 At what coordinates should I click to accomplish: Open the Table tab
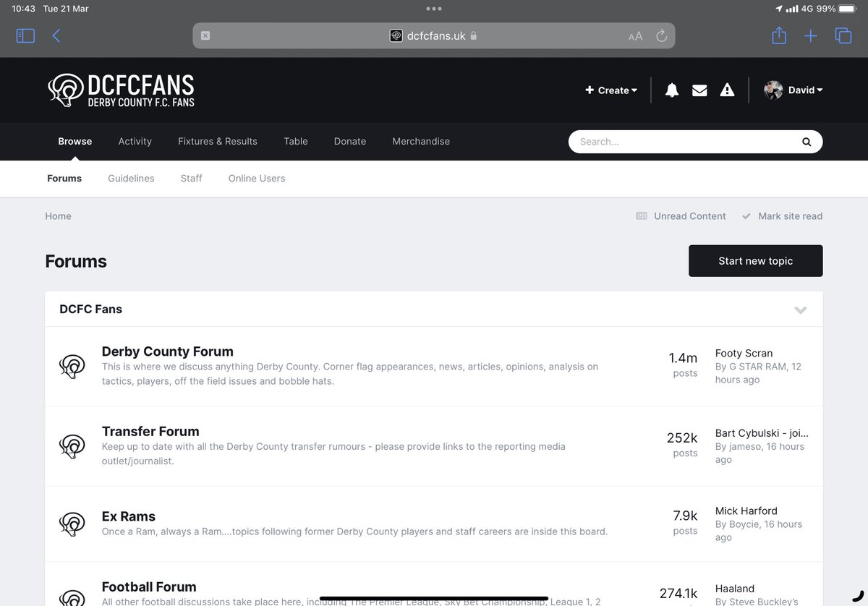[296, 141]
